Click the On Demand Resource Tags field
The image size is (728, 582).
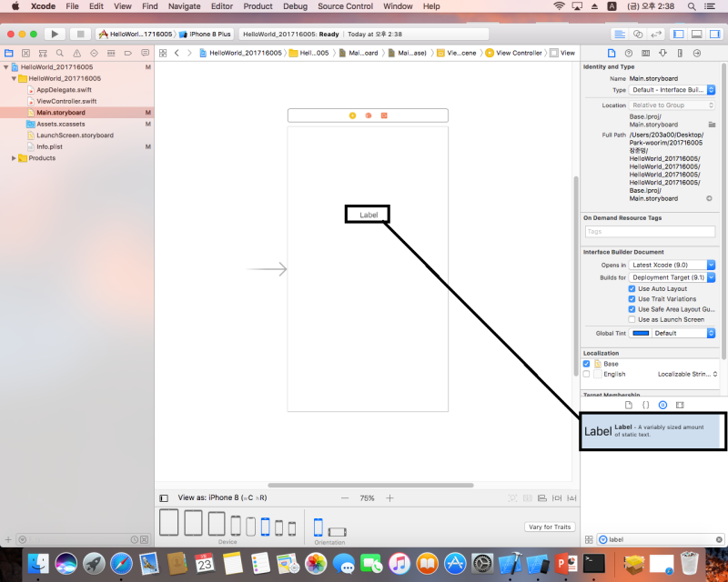coord(650,232)
